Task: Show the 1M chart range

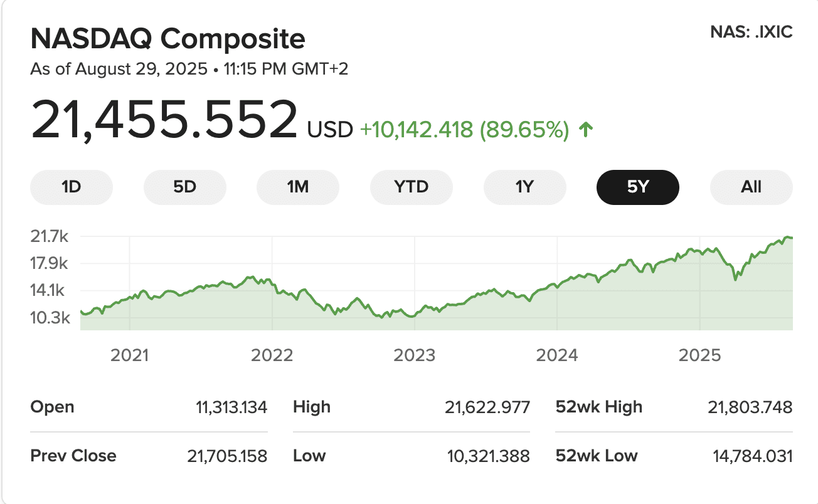Action: [298, 187]
